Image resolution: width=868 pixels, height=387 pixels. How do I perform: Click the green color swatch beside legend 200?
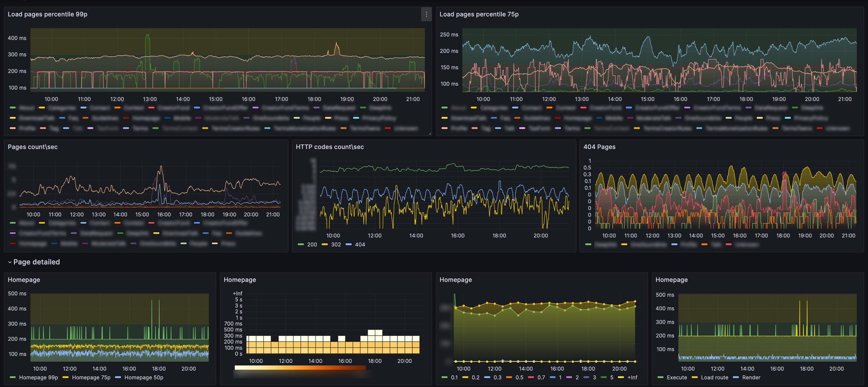(301, 245)
